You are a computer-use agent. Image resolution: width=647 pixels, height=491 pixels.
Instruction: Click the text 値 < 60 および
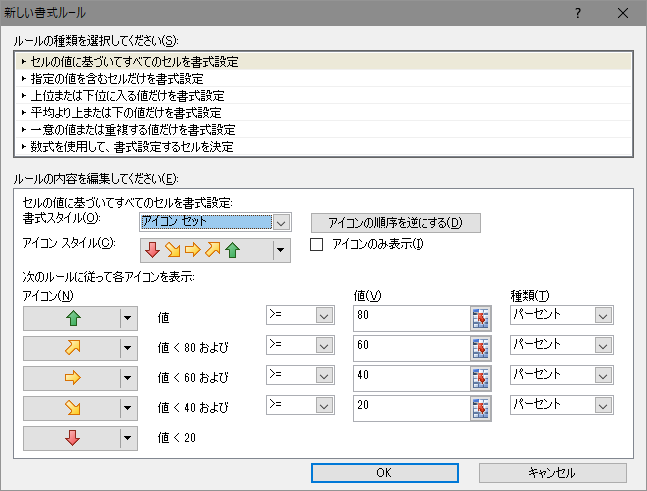(x=193, y=378)
